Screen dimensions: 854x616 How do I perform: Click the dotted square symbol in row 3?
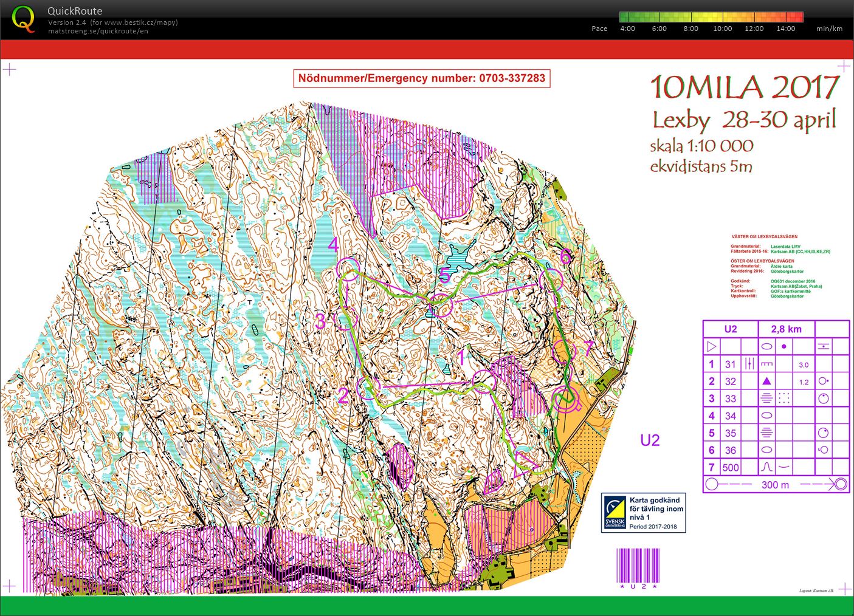coord(784,399)
